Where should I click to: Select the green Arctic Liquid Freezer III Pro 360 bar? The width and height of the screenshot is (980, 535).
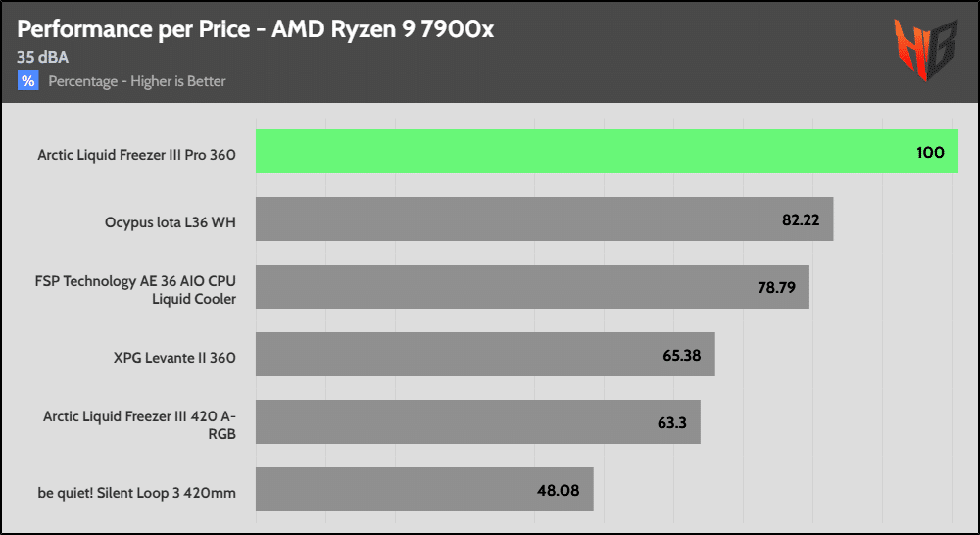point(607,152)
